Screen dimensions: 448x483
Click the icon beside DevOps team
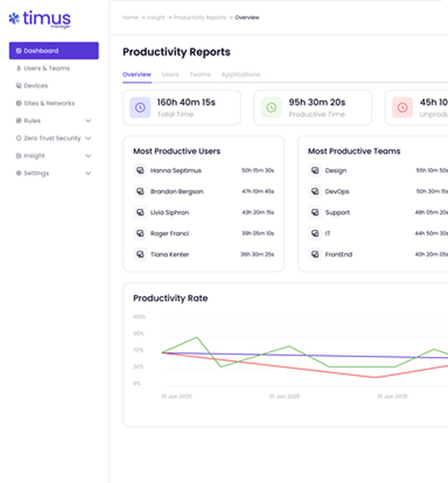[315, 191]
